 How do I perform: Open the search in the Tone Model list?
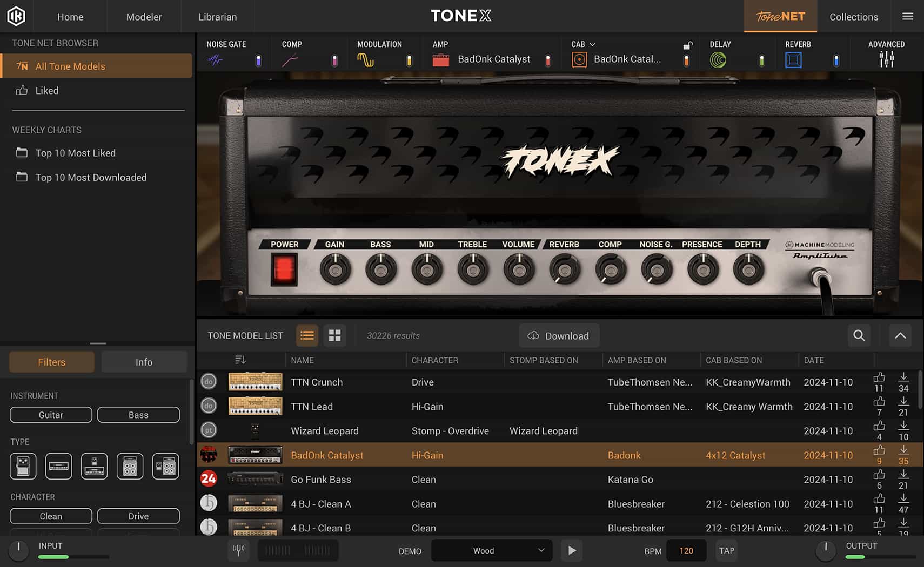click(859, 335)
